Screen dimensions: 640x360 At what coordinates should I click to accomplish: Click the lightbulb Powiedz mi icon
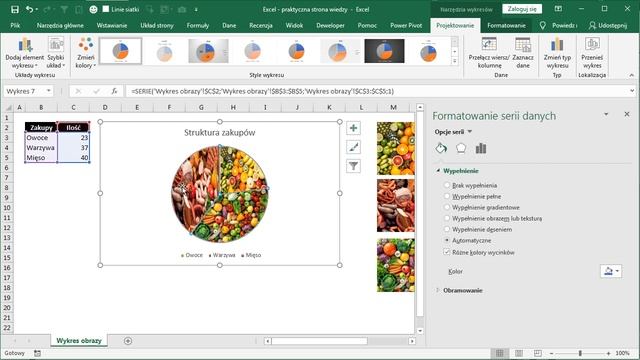coord(542,25)
